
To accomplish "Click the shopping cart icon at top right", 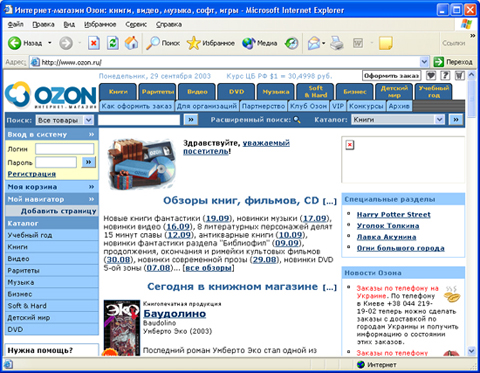I will coord(460,76).
